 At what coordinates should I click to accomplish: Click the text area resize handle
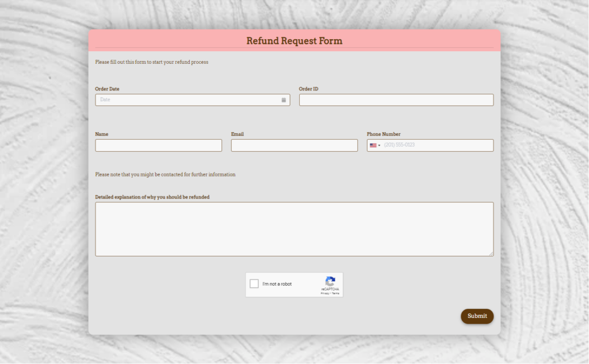coord(491,254)
